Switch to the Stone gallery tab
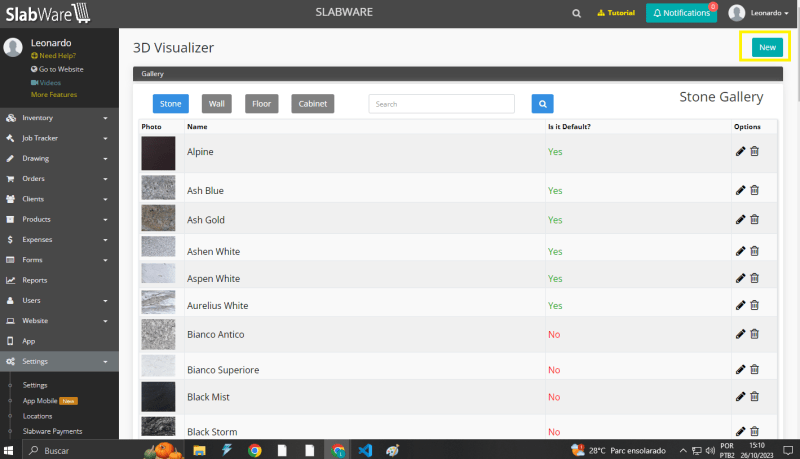Image resolution: width=800 pixels, height=459 pixels. (170, 104)
